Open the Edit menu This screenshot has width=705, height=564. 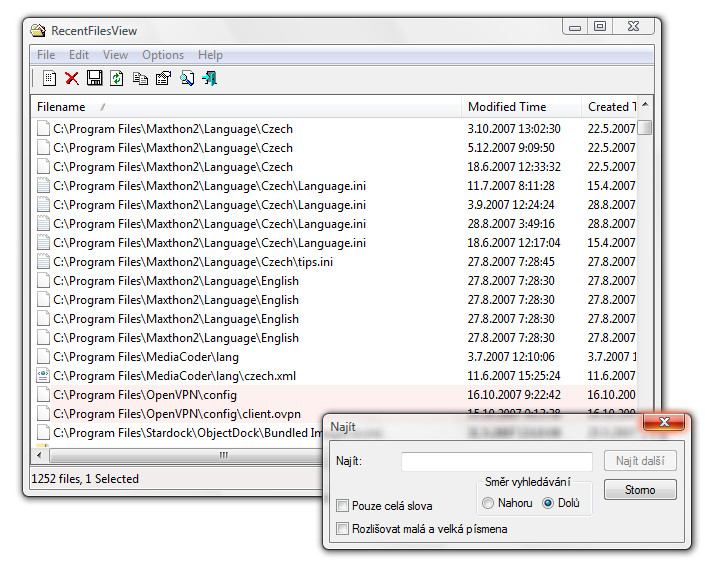(79, 55)
